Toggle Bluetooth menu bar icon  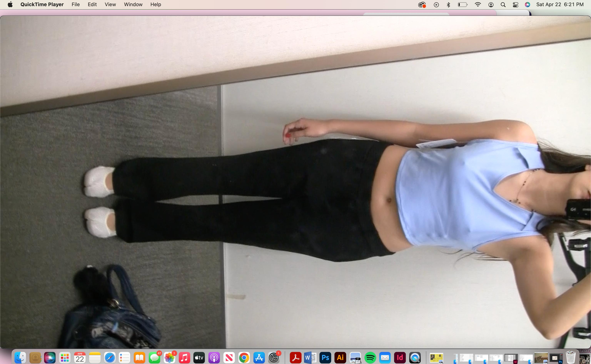[x=448, y=5]
